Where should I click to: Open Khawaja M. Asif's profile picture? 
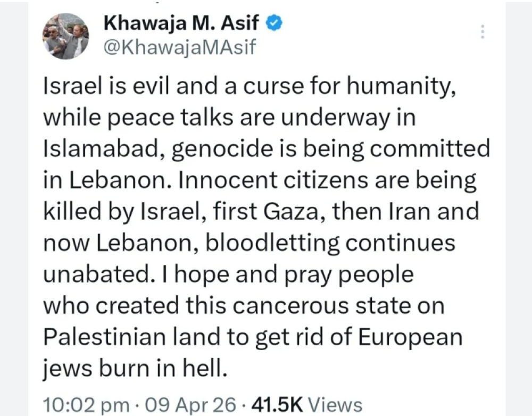pyautogui.click(x=66, y=36)
